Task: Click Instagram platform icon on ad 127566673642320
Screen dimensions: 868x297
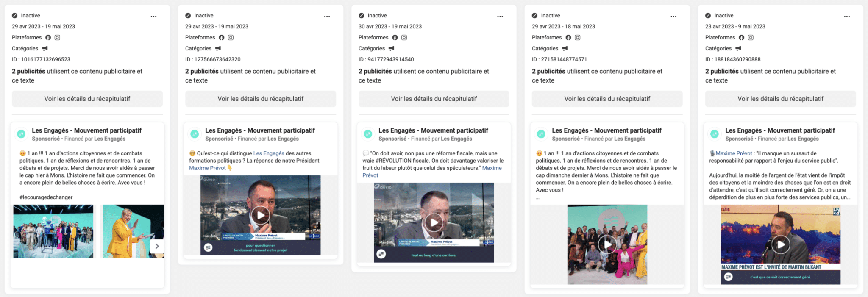Action: [231, 38]
